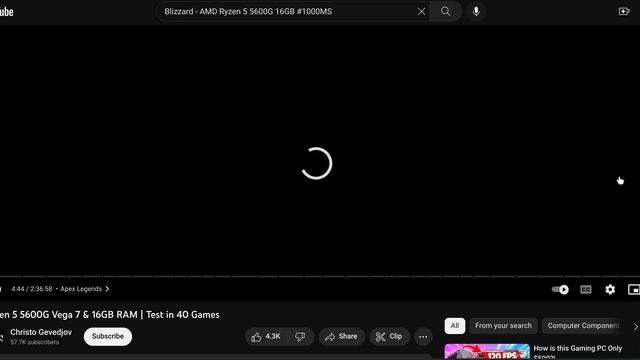Open player settings gear
640x360 pixels.
610,289
